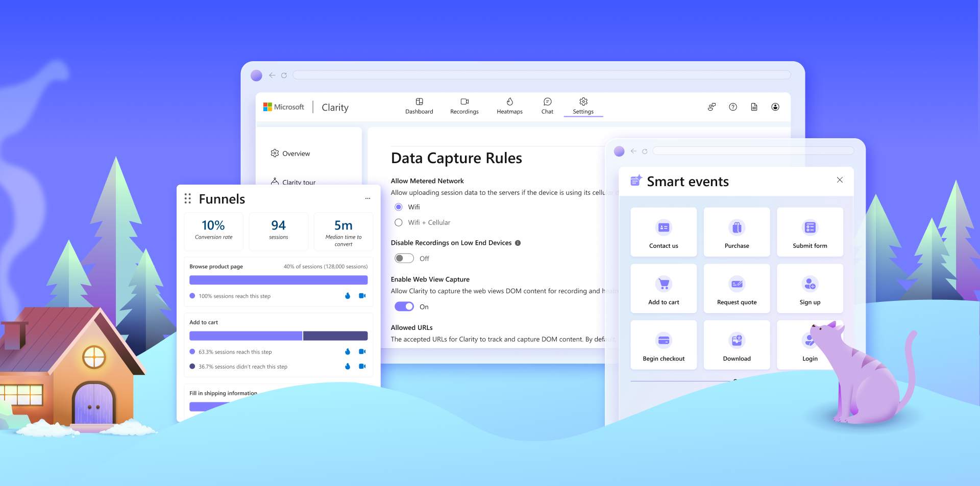This screenshot has height=486, width=980.
Task: Click the Clarity product name
Action: [335, 108]
